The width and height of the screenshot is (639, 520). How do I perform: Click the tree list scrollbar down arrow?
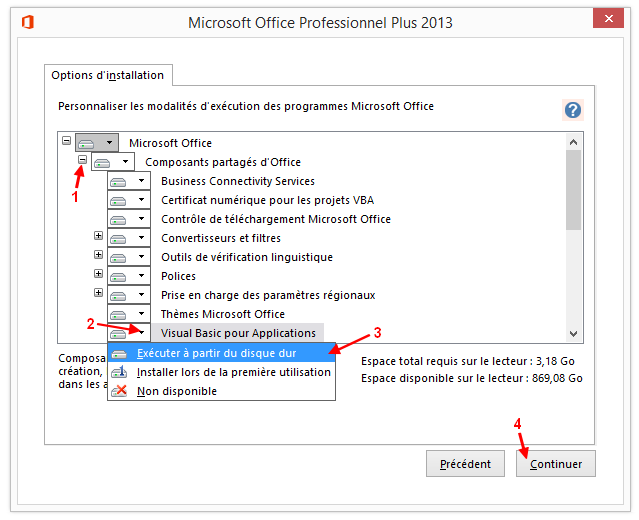[573, 333]
